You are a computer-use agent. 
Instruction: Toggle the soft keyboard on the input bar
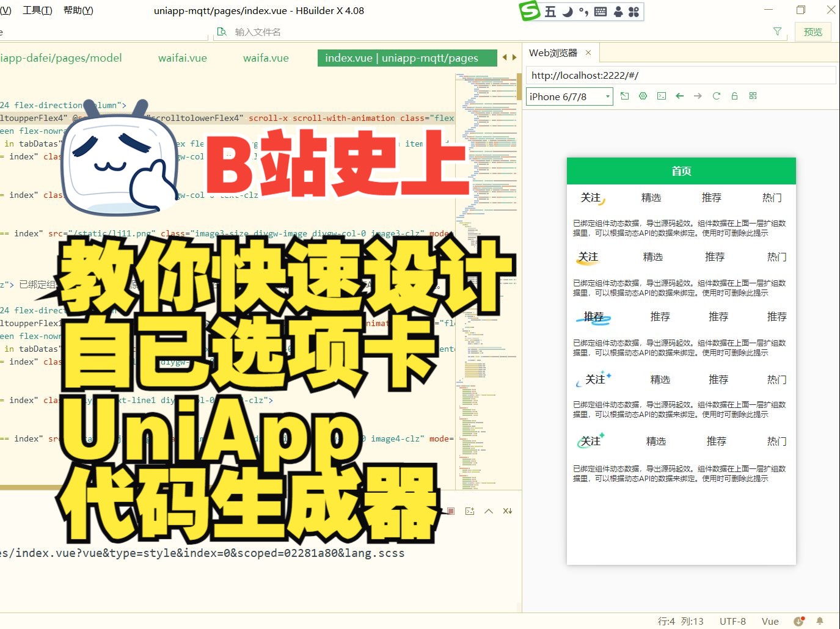(x=600, y=11)
